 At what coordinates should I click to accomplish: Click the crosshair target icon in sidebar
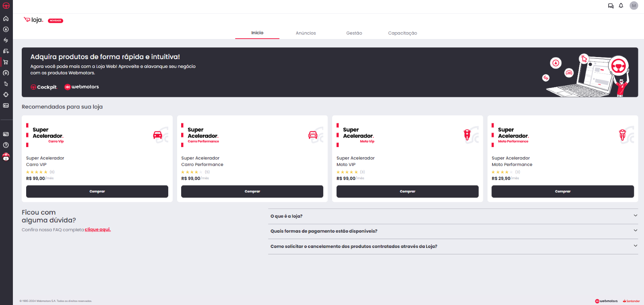pos(6,95)
